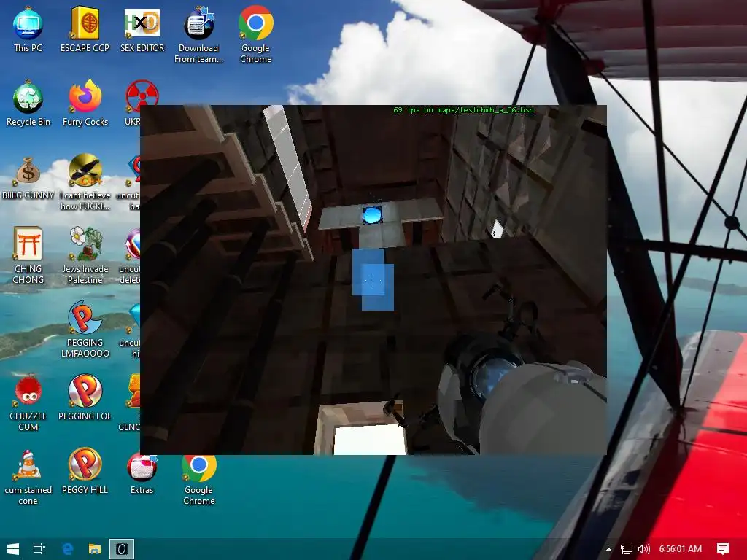Open Task View from the taskbar

tap(39, 549)
